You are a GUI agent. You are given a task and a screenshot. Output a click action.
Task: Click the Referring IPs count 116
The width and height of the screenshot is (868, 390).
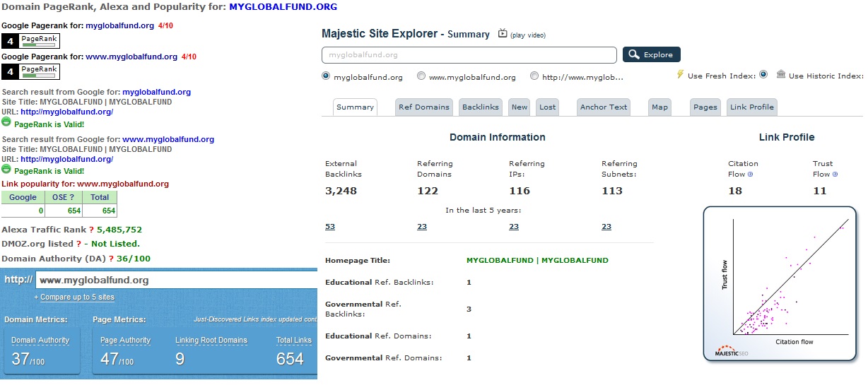[x=520, y=191]
